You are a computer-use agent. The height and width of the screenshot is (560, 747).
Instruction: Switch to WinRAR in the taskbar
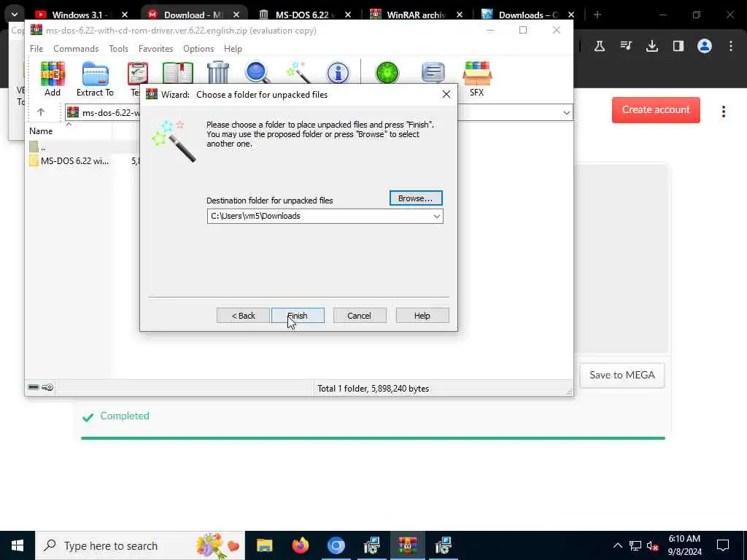(407, 545)
